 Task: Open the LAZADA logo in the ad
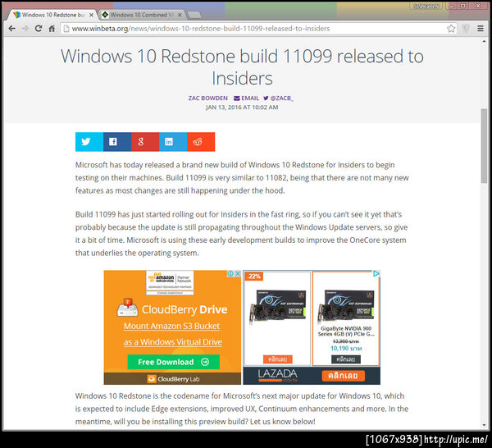(277, 374)
